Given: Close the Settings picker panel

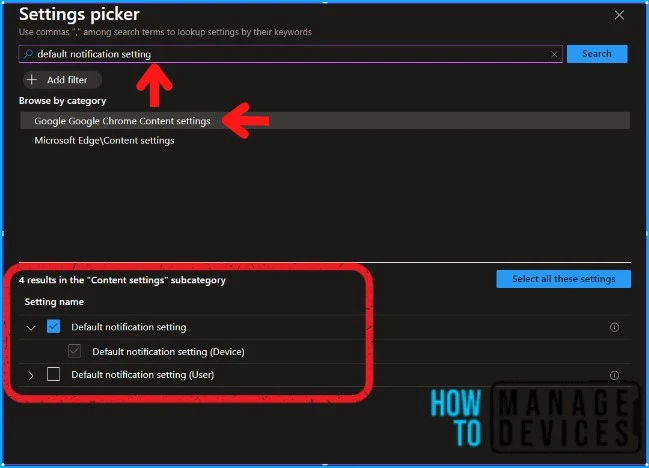Looking at the screenshot, I should 619,15.
